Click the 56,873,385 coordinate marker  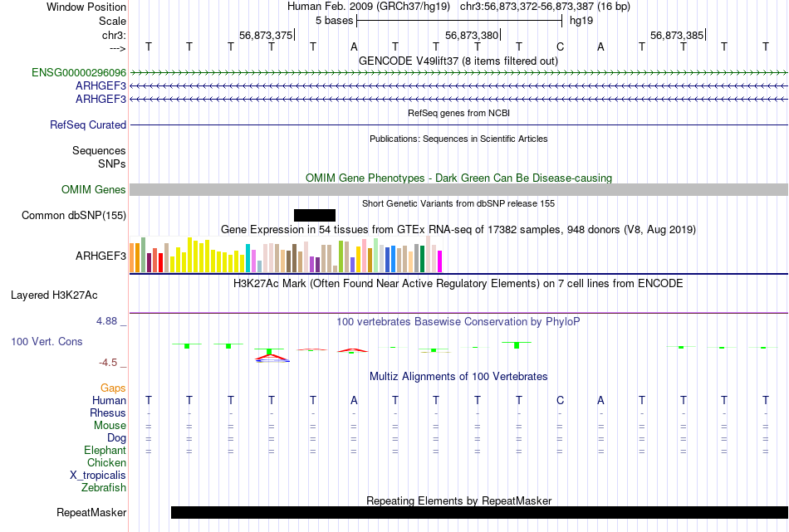(677, 35)
